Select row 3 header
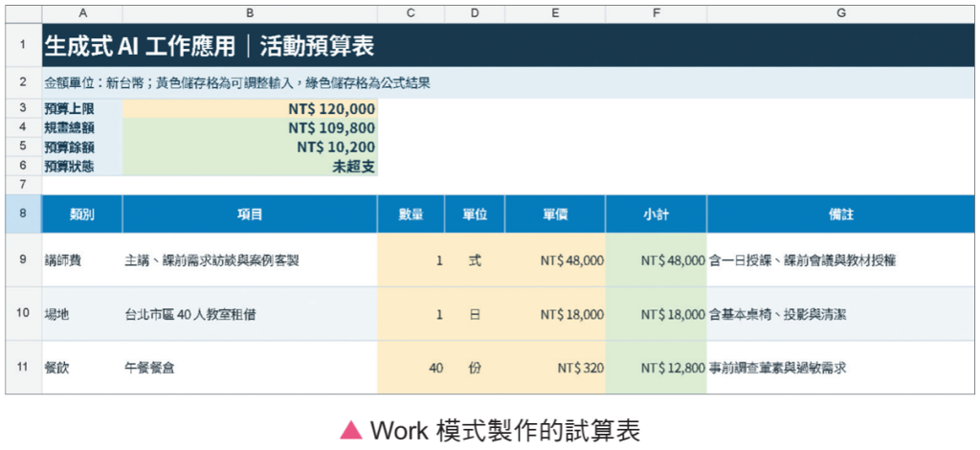 (24, 109)
